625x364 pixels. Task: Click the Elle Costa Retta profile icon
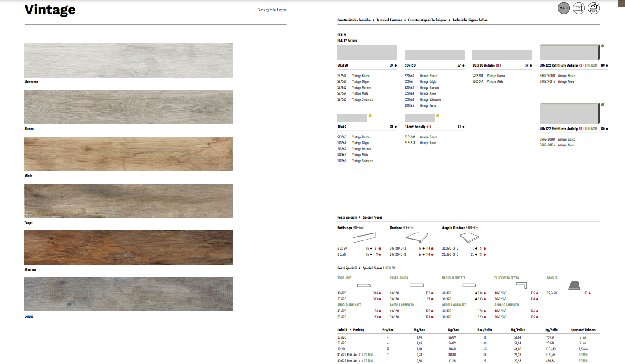click(523, 286)
